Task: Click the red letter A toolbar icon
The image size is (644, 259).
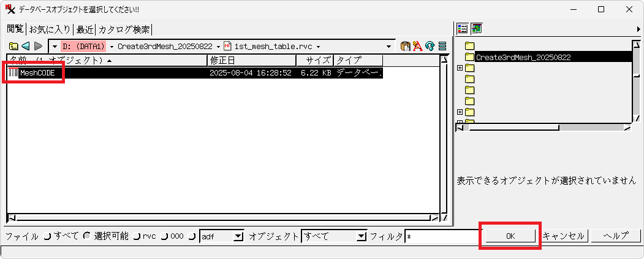Action: click(417, 46)
